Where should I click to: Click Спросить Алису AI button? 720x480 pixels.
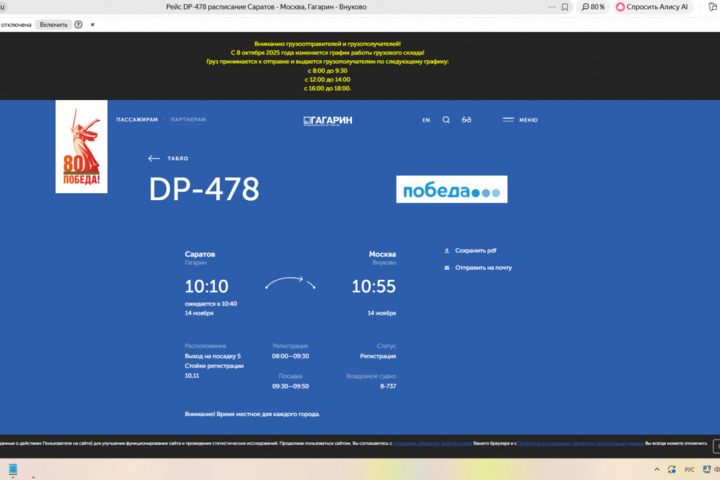[x=652, y=7]
